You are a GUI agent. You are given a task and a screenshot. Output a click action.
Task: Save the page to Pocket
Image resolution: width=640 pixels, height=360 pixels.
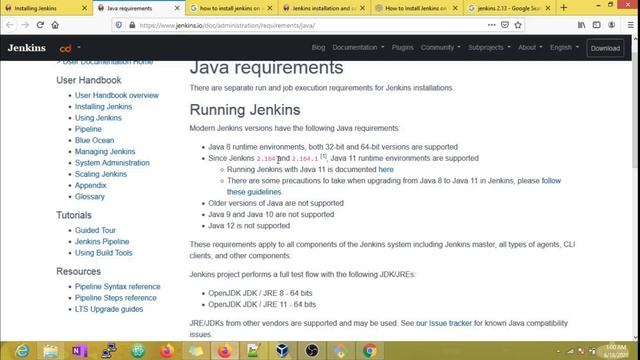[x=505, y=25]
